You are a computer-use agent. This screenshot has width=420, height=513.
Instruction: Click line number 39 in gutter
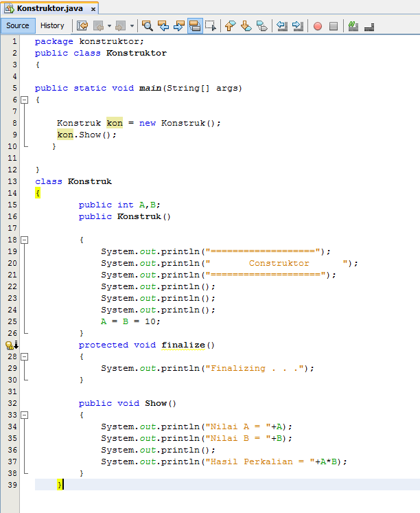12,485
